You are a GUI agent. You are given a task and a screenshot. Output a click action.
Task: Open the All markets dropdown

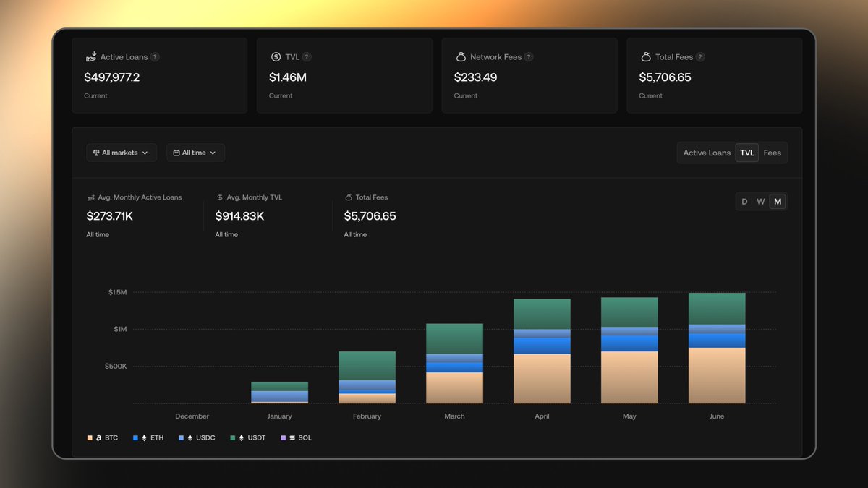coord(122,153)
